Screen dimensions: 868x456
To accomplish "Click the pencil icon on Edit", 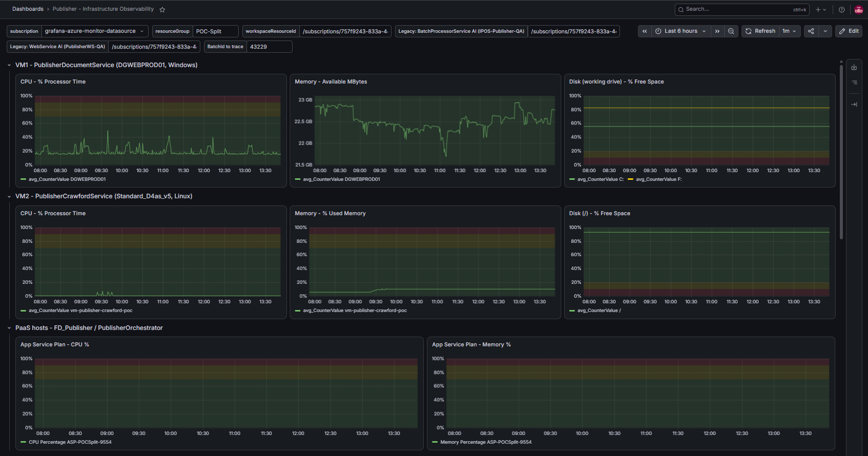I will (x=842, y=31).
